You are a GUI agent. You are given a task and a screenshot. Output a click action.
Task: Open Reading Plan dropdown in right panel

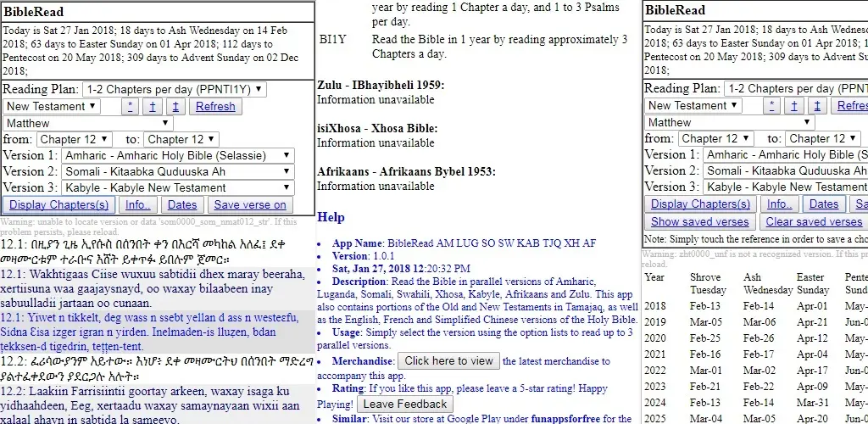795,88
